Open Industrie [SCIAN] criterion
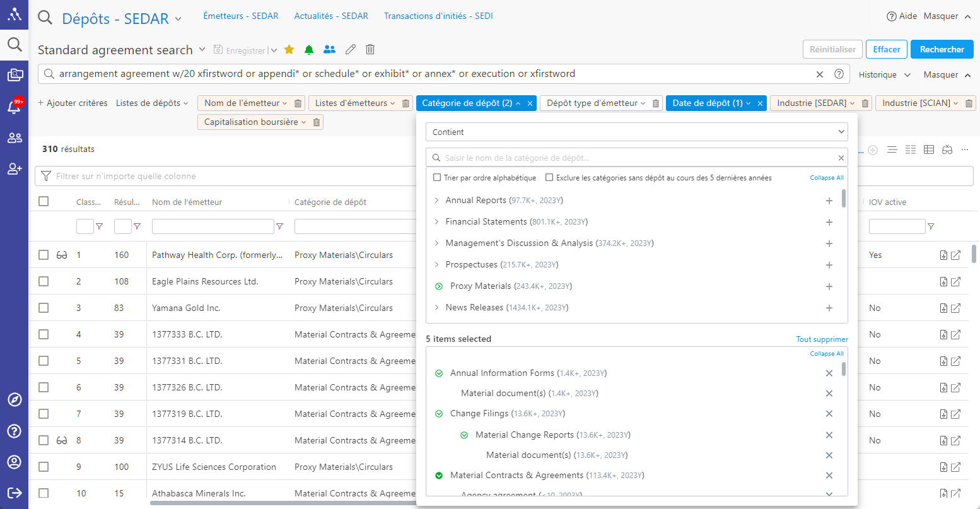 point(920,103)
